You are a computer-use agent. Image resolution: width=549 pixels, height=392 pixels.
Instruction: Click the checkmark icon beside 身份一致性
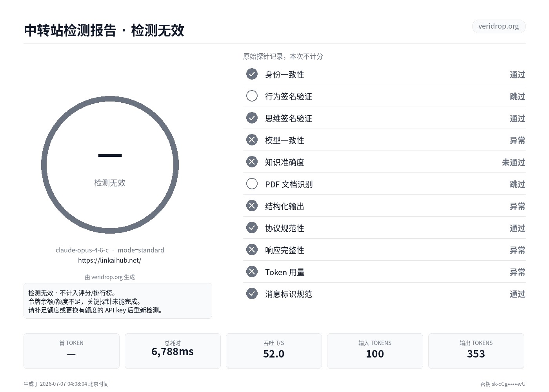pyautogui.click(x=252, y=74)
